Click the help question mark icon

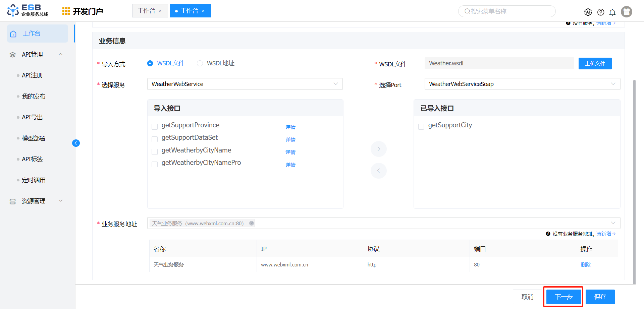point(601,12)
